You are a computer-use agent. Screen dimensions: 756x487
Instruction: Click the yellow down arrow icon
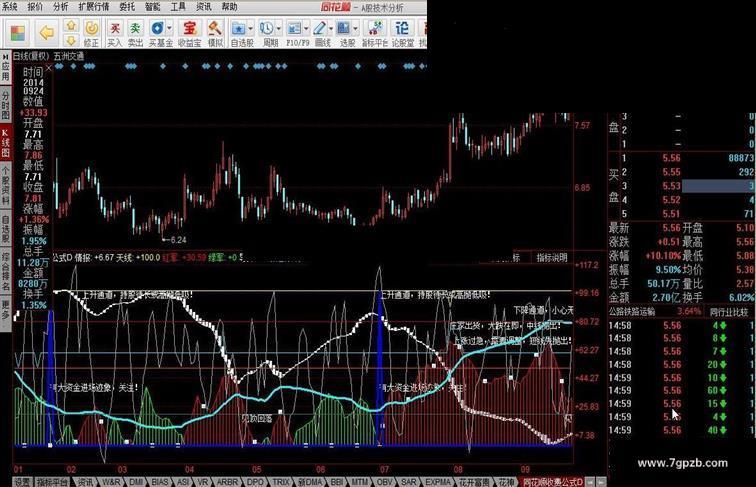(x=71, y=40)
